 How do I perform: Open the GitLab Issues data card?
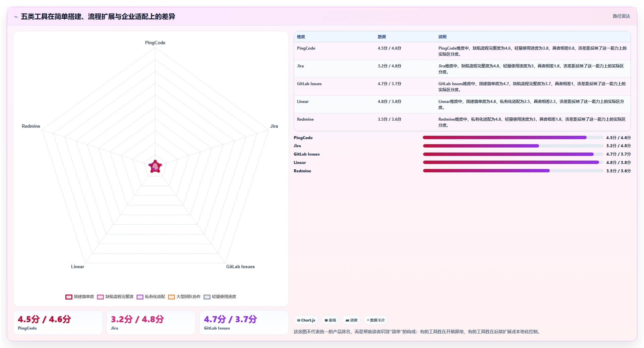[x=244, y=323]
